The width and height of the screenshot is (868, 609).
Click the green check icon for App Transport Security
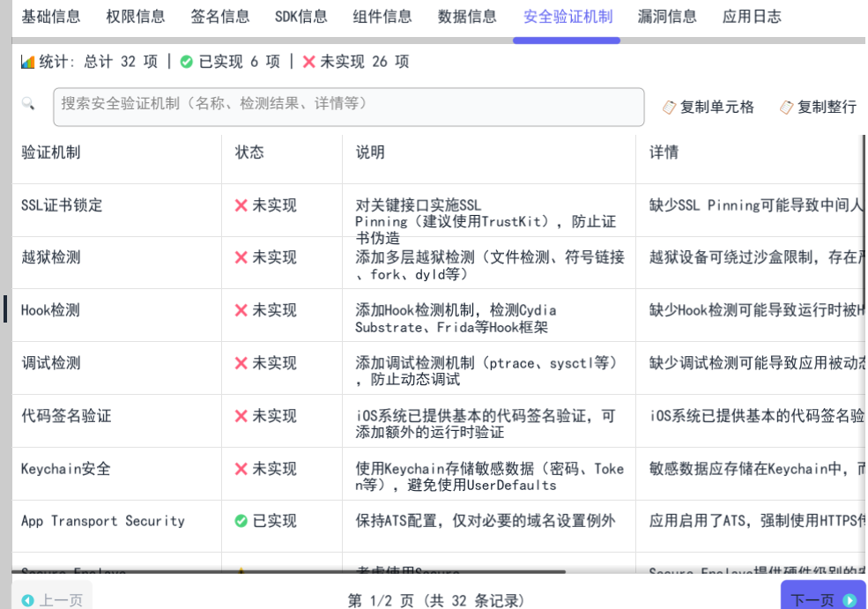coord(241,522)
